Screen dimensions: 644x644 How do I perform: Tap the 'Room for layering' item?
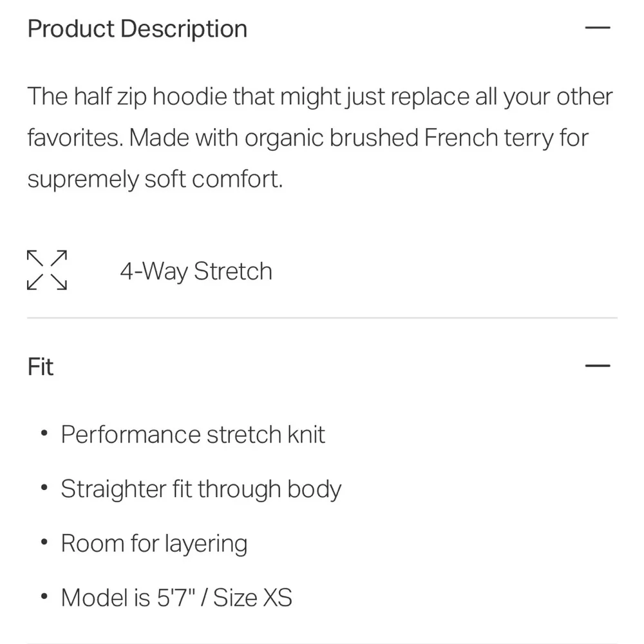(154, 544)
